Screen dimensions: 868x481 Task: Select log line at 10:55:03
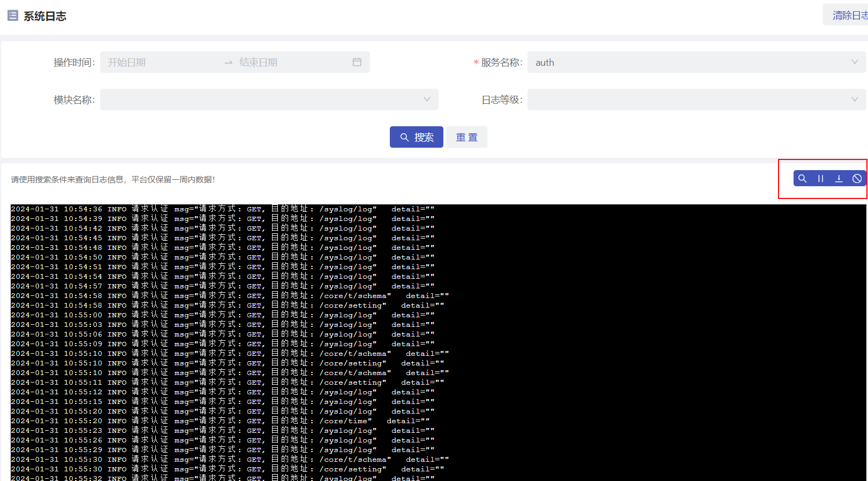click(223, 325)
